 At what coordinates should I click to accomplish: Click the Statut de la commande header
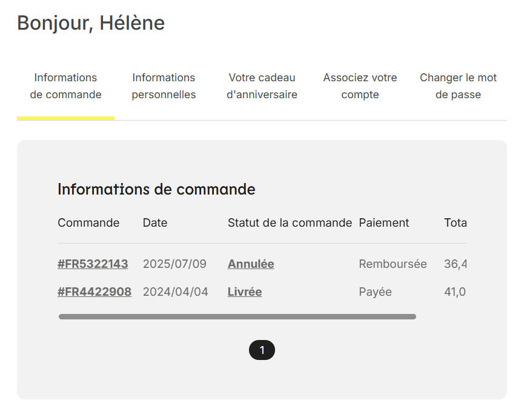click(x=290, y=222)
